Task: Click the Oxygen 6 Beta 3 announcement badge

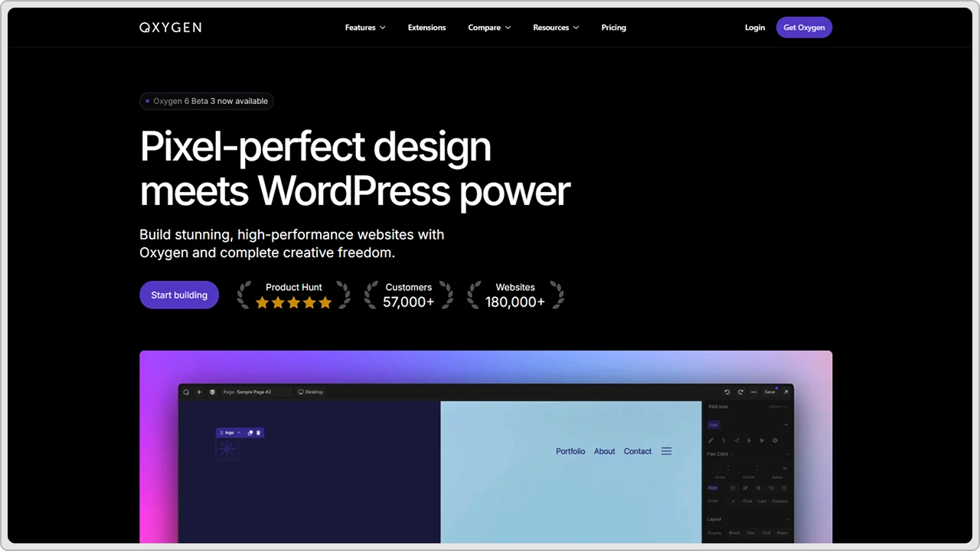Action: pyautogui.click(x=207, y=101)
